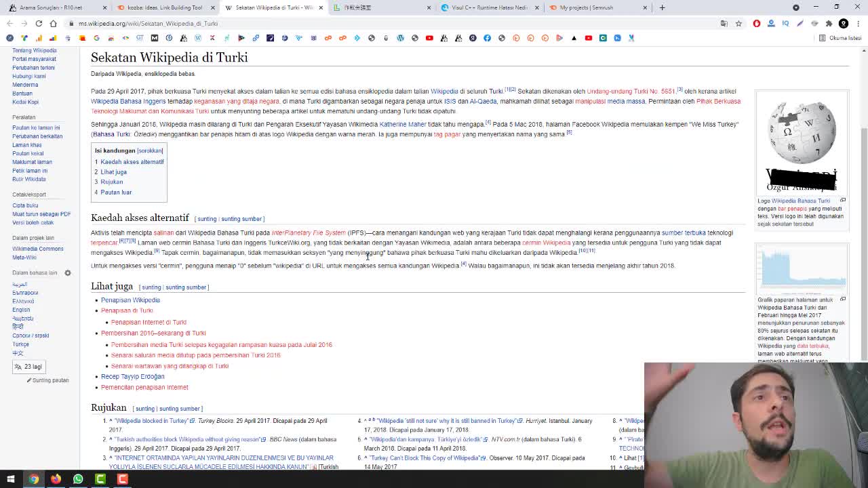Close the Arama Sonuçları R10.net tab
Image resolution: width=868 pixels, height=488 pixels.
pyautogui.click(x=104, y=7)
